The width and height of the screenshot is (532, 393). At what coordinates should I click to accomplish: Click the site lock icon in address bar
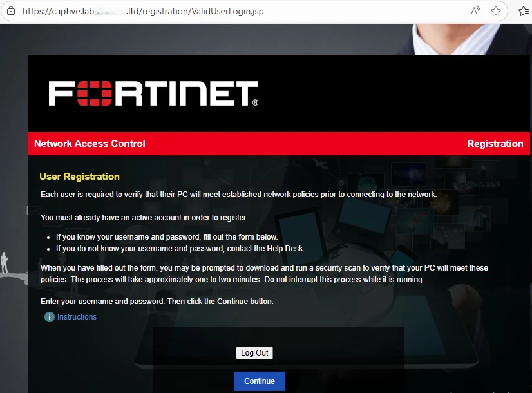coord(11,11)
